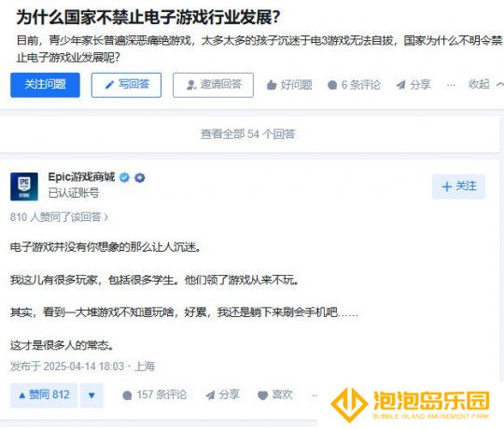Open the Epic游戏商城 author name link

pyautogui.click(x=81, y=177)
